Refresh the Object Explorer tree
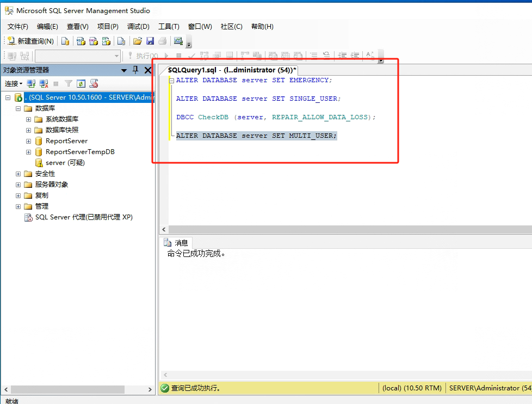Viewport: 532px width, 404px height. 81,83
